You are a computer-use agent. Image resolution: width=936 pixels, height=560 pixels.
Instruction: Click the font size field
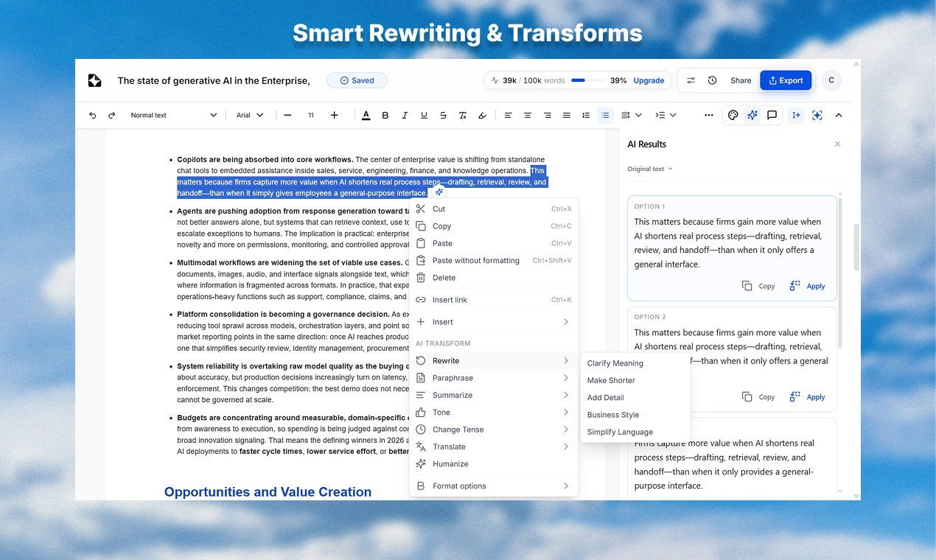tap(311, 115)
